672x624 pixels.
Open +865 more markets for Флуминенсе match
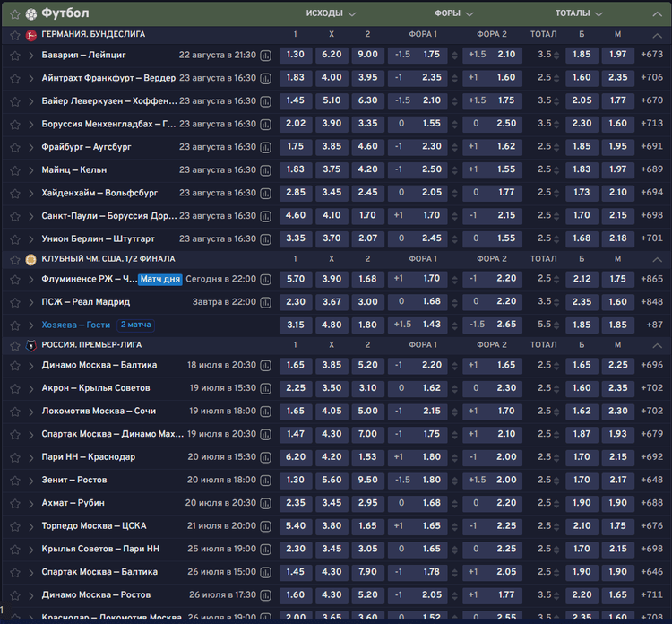click(x=650, y=279)
